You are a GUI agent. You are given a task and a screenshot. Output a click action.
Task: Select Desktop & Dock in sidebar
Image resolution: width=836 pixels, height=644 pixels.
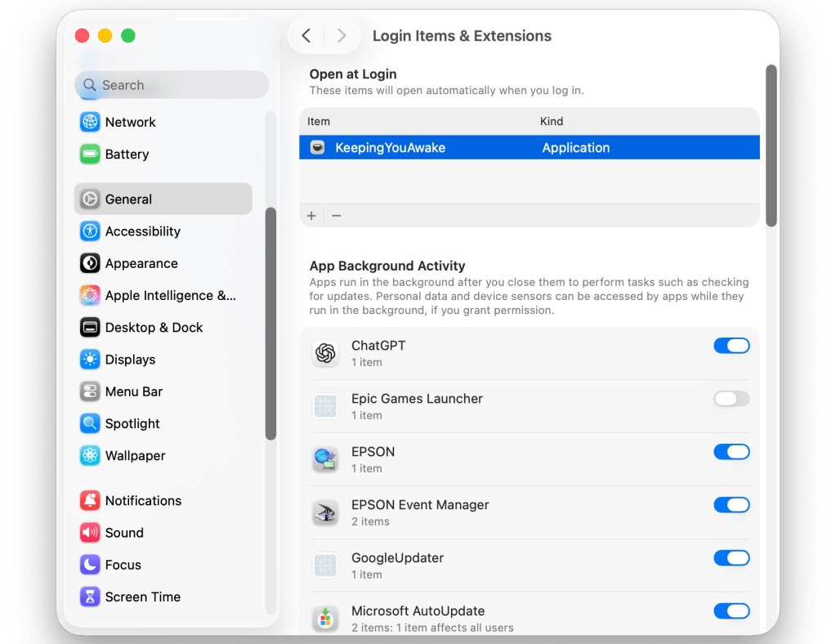(x=154, y=328)
